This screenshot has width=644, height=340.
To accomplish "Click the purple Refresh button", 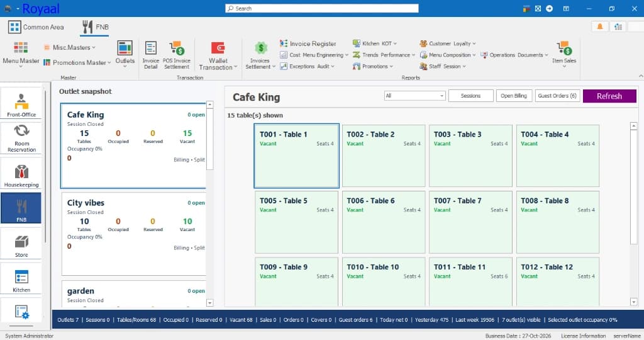I will pos(609,96).
